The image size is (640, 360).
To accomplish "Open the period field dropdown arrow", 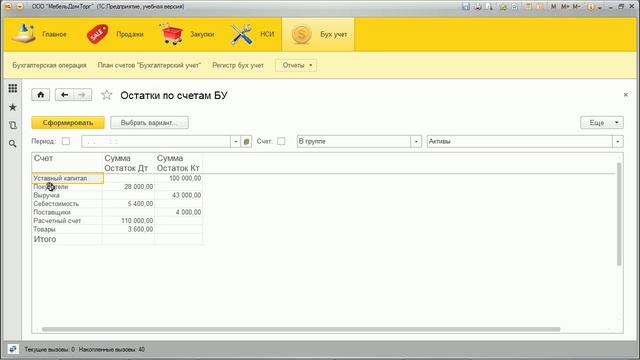I will pyautogui.click(x=236, y=142).
